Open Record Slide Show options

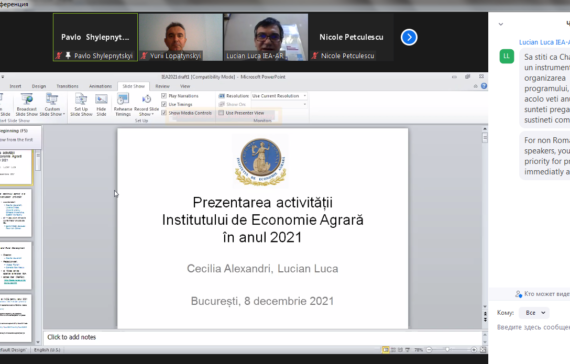146,105
